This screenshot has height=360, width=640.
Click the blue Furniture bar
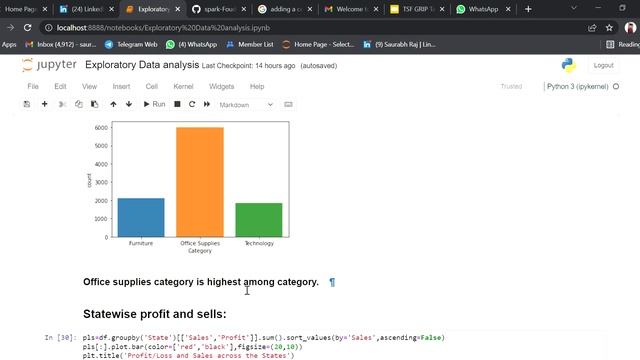coord(141,218)
